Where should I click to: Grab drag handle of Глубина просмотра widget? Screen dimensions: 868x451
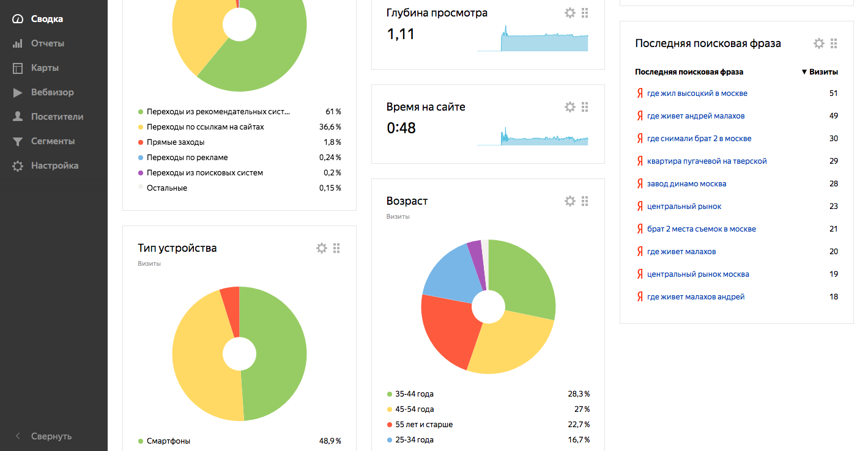585,13
